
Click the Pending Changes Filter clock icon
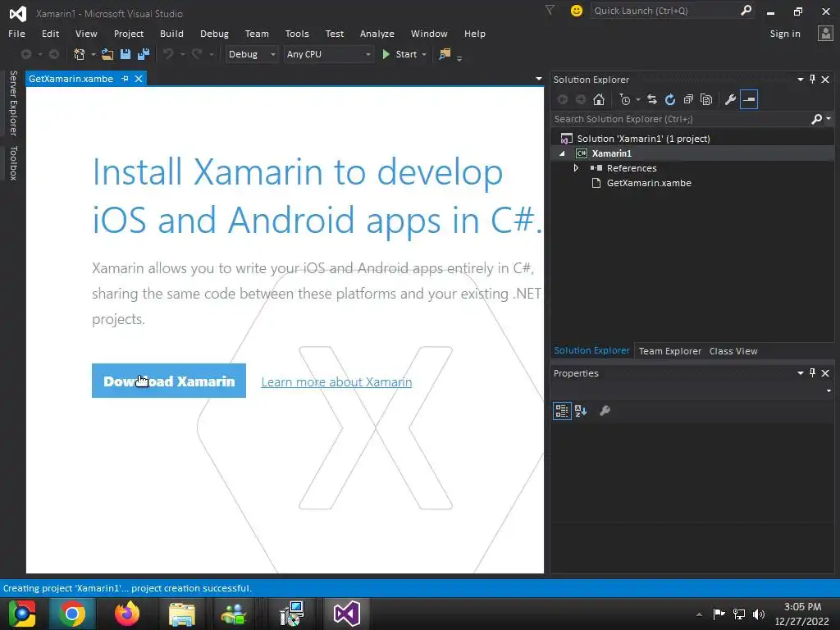point(624,99)
